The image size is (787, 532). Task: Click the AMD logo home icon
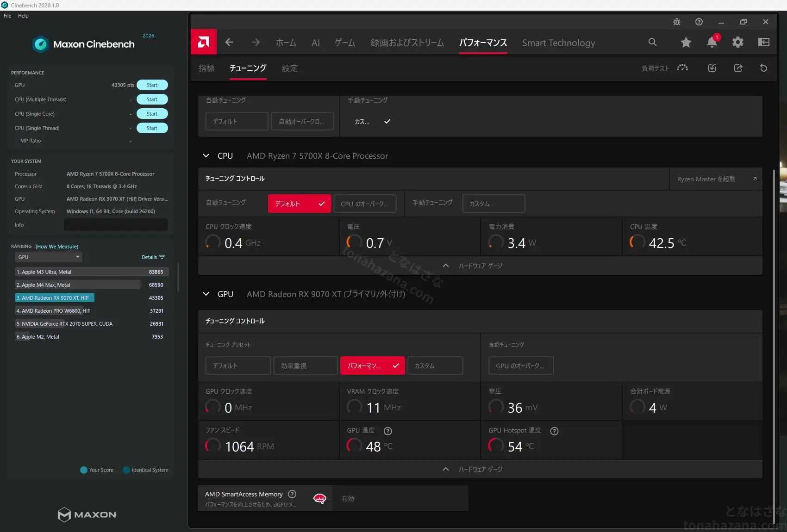[204, 42]
